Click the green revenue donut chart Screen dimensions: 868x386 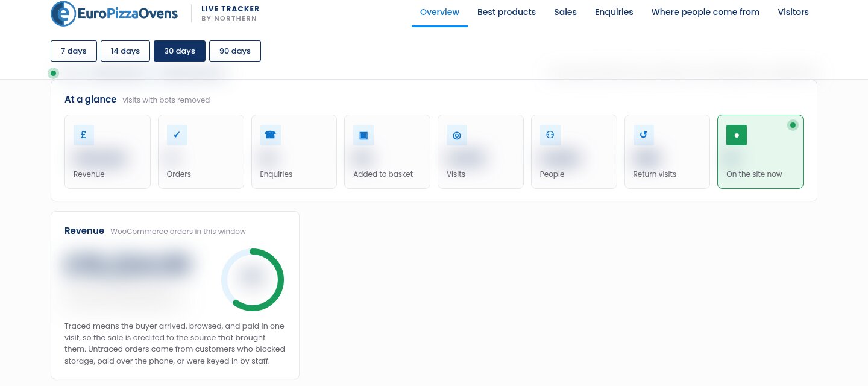[253, 280]
